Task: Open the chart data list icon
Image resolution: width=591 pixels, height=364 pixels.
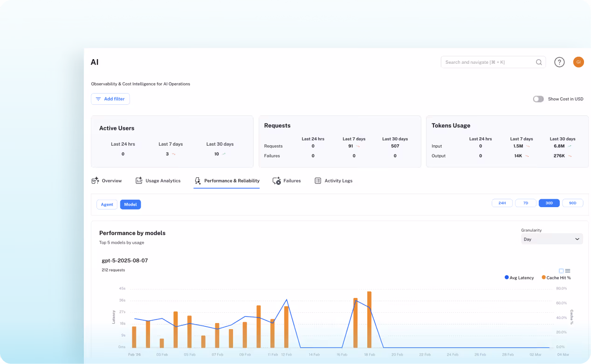Action: click(x=568, y=270)
